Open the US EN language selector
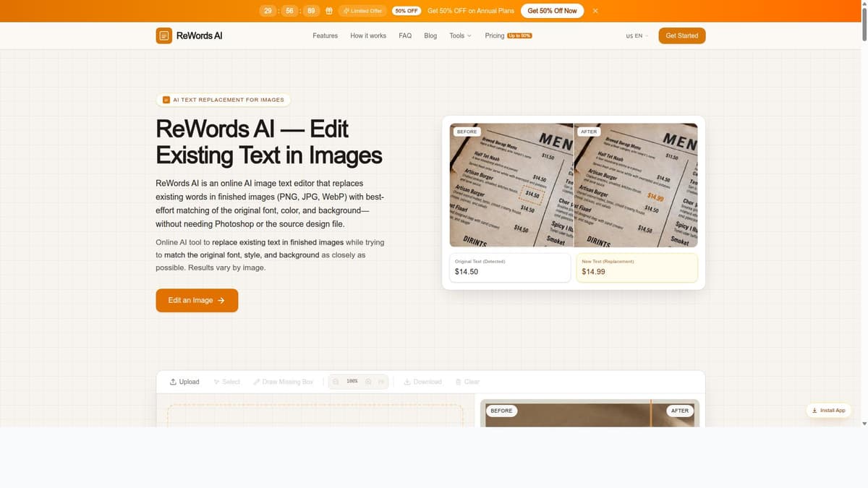 click(x=637, y=35)
